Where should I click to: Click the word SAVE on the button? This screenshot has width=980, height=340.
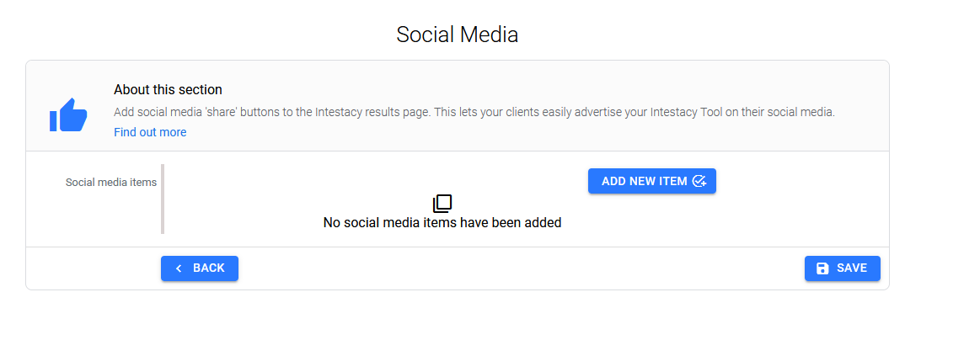pos(852,268)
